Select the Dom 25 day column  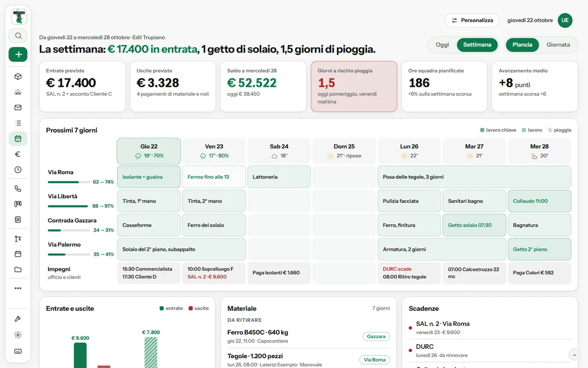(x=344, y=151)
